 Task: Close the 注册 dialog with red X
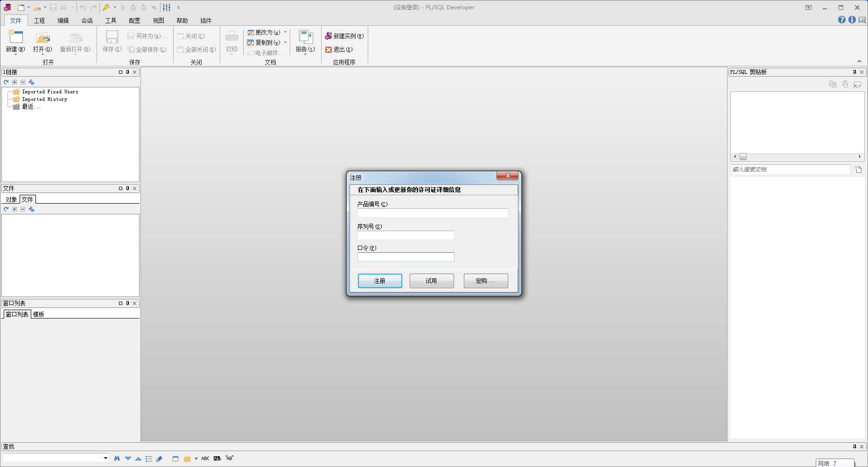(x=507, y=176)
